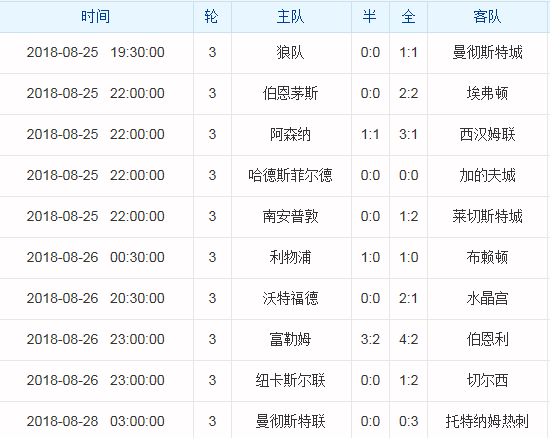Click the 轮 column header
Image resolution: width=550 pixels, height=438 pixels.
tap(212, 16)
